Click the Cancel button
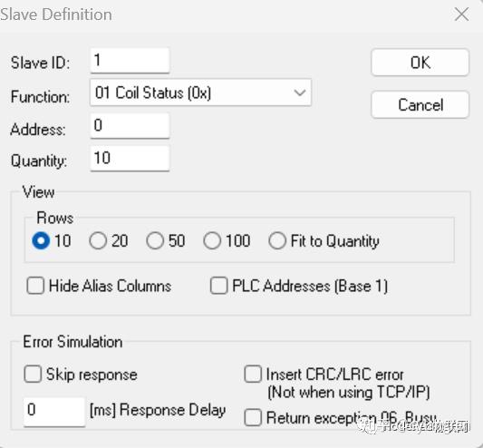Screen dimensions: 483x448 tap(420, 104)
